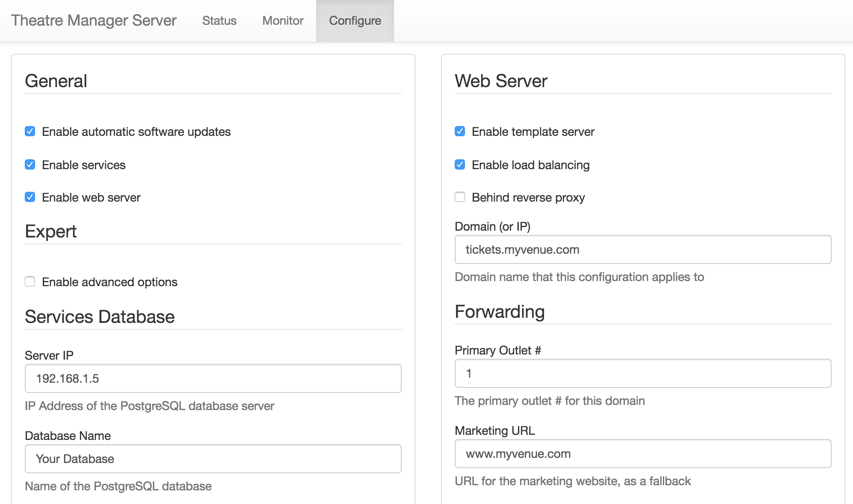Screen dimensions: 853x504
Task: Disable the Enable web server checkbox
Action: click(30, 197)
